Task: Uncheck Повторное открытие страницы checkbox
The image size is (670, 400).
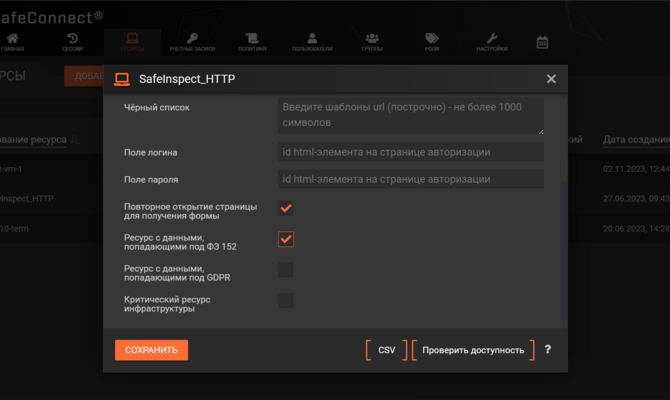Action: (x=286, y=208)
